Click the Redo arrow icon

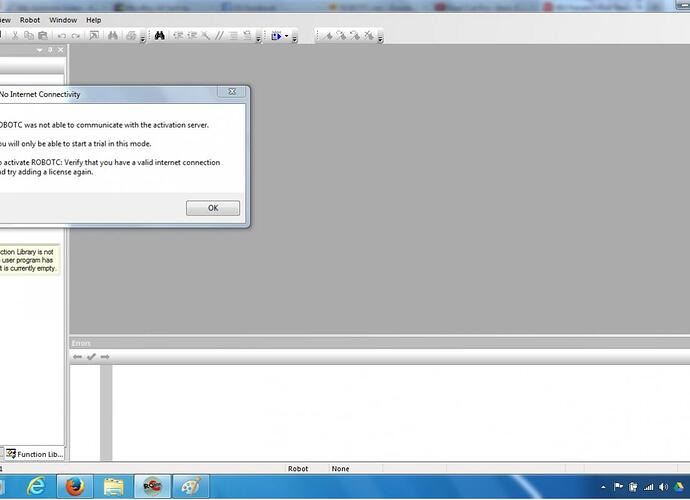(x=76, y=36)
